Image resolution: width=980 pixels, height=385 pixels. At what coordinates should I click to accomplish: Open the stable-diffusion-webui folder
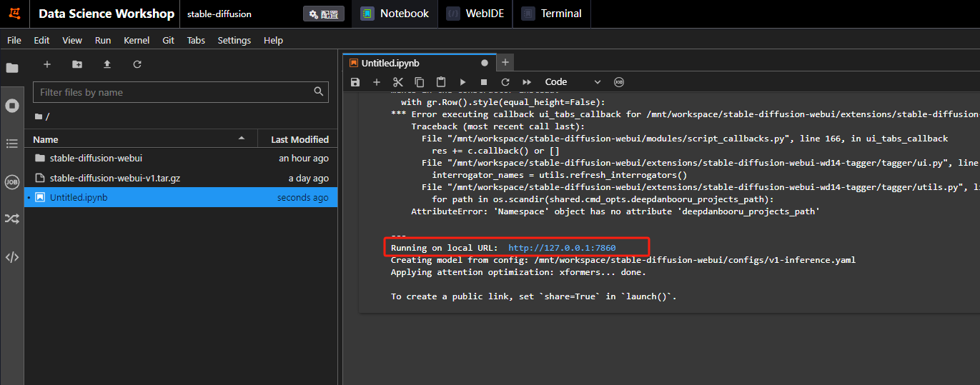(x=181, y=158)
